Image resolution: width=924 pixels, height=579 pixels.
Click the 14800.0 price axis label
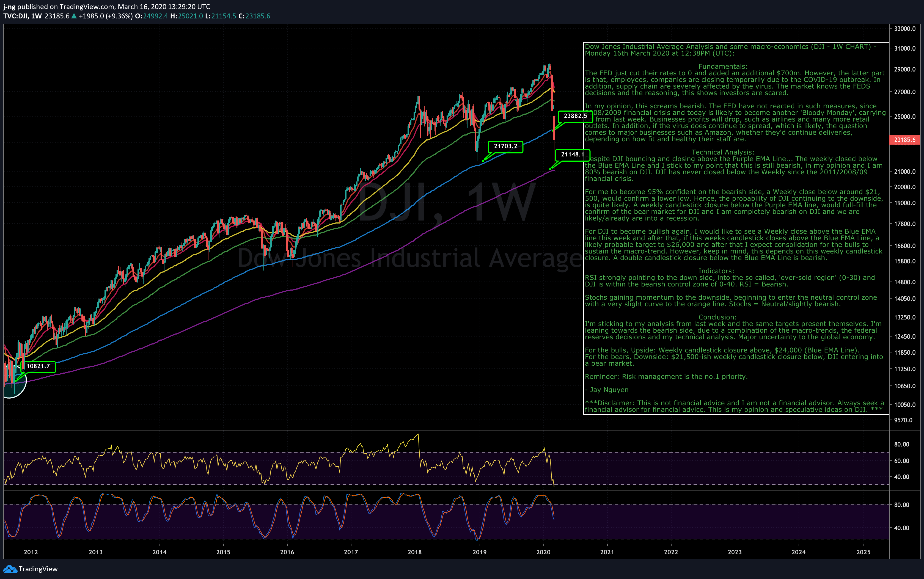[904, 282]
